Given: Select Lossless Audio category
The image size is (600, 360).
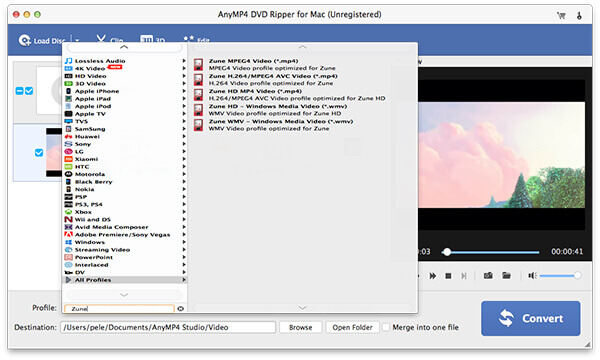Looking at the screenshot, I should click(x=124, y=61).
